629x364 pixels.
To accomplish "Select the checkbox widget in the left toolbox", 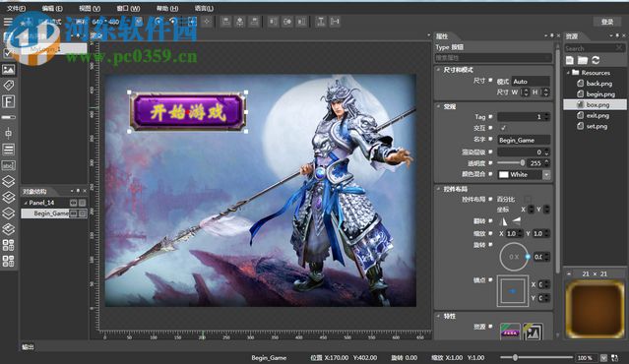I will click(x=8, y=53).
